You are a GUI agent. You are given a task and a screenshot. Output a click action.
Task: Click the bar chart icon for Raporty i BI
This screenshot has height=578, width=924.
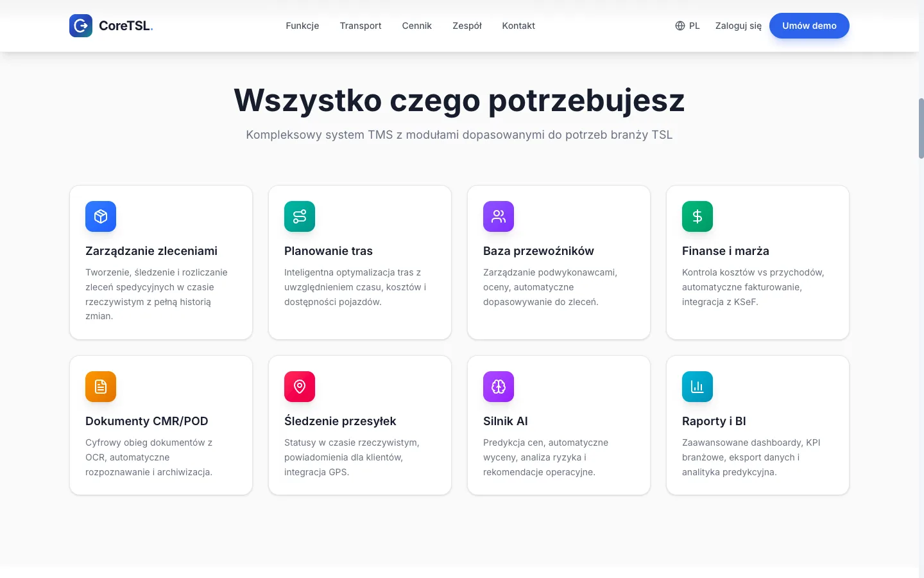point(697,387)
